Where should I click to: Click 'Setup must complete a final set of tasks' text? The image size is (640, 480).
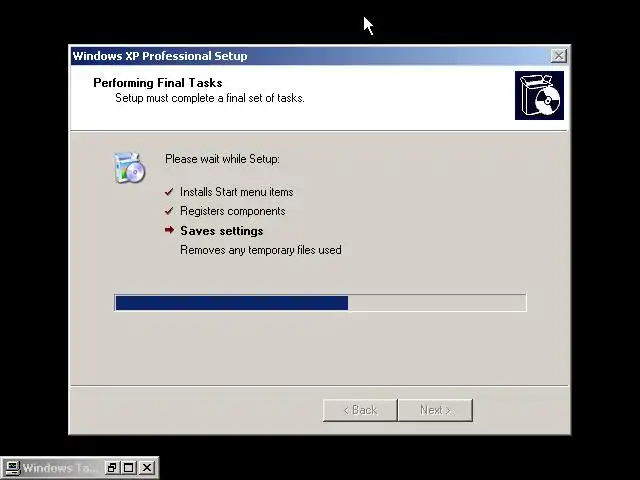click(x=210, y=98)
